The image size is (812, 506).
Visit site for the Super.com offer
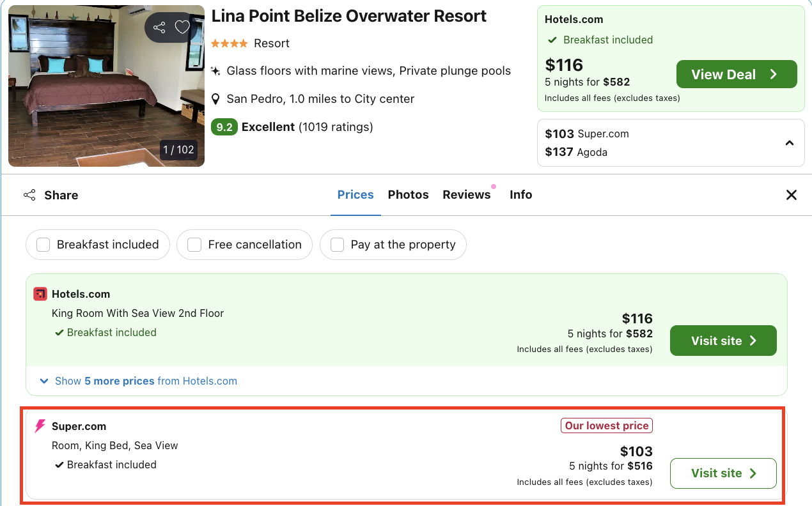(x=723, y=473)
